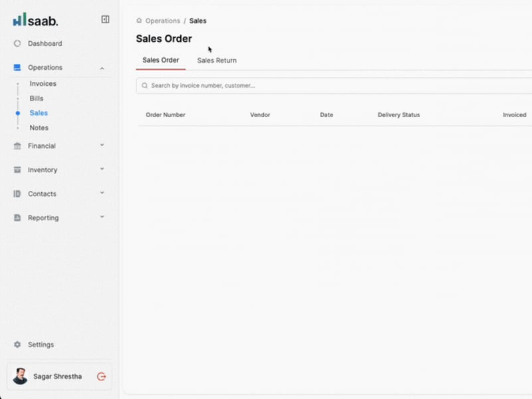Viewport: 532px width, 399px height.
Task: Collapse the Operations menu chevron
Action: 102,68
